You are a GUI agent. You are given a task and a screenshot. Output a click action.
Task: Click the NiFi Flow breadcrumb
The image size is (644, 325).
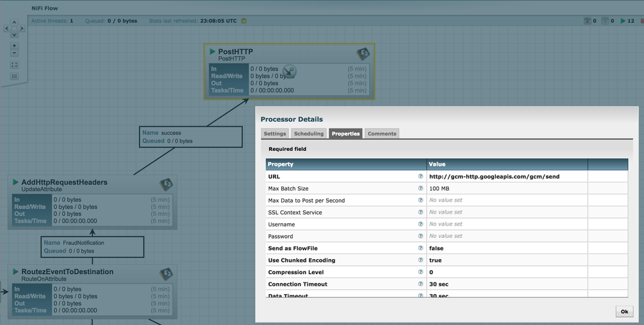[44, 8]
